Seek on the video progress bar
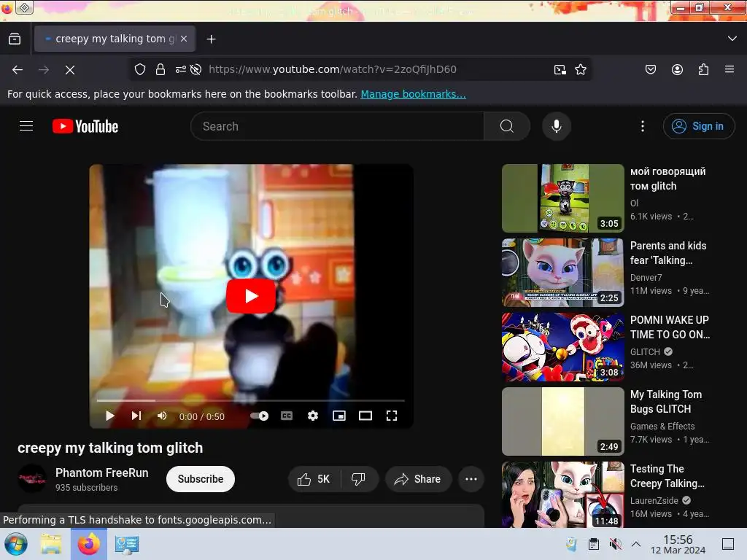The height and width of the screenshot is (560, 747). point(251,400)
